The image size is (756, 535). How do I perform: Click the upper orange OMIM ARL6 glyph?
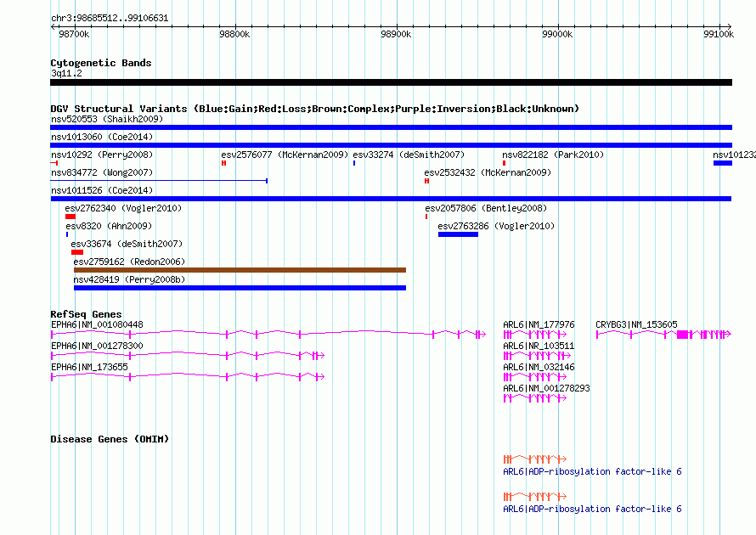click(534, 459)
